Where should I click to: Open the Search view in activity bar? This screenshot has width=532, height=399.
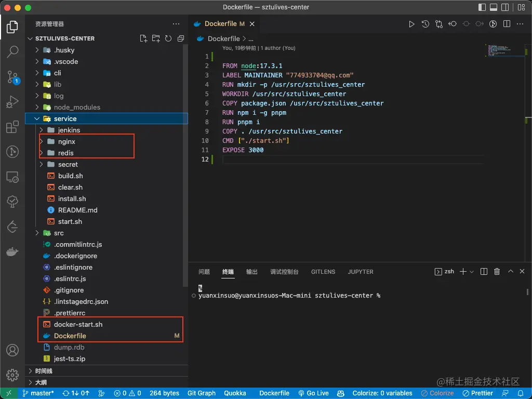click(x=12, y=52)
